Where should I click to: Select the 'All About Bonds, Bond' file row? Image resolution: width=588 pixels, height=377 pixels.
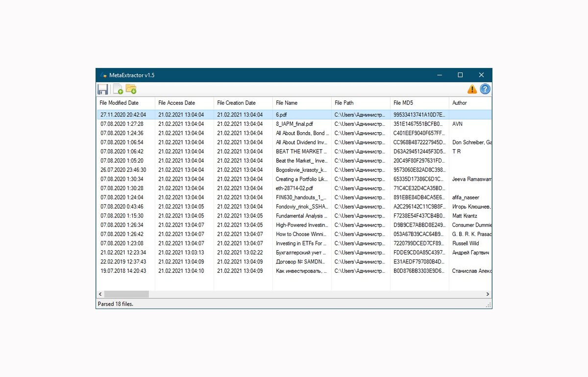[294, 133]
